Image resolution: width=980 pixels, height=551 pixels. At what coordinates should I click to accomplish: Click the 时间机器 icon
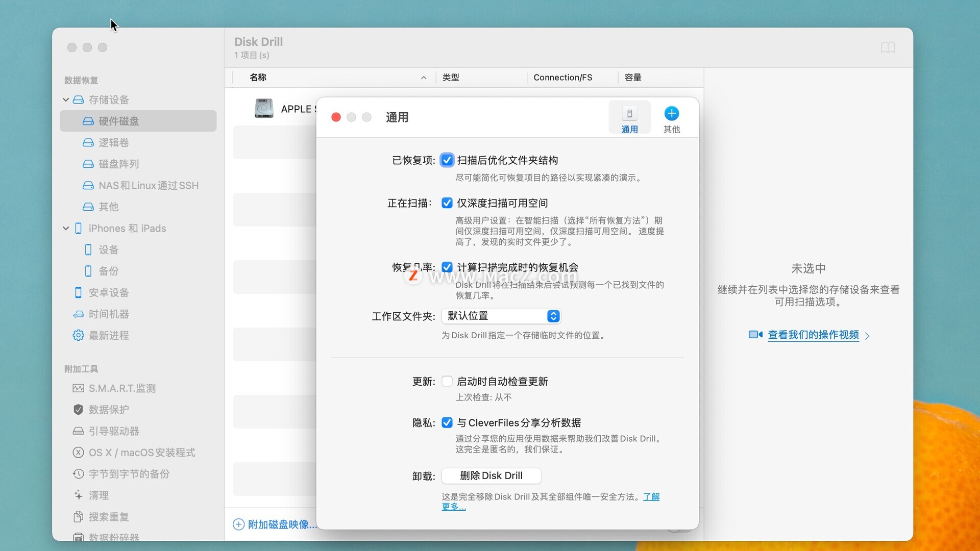(78, 314)
